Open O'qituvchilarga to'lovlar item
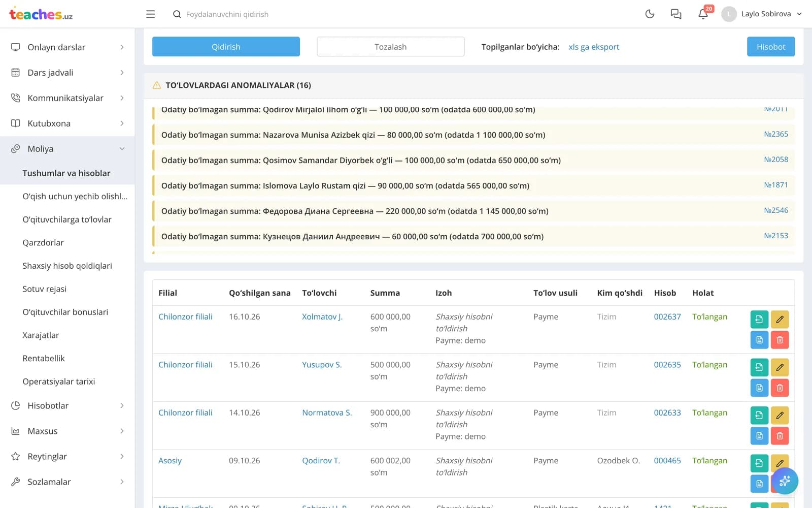This screenshot has width=812, height=508. [x=67, y=219]
